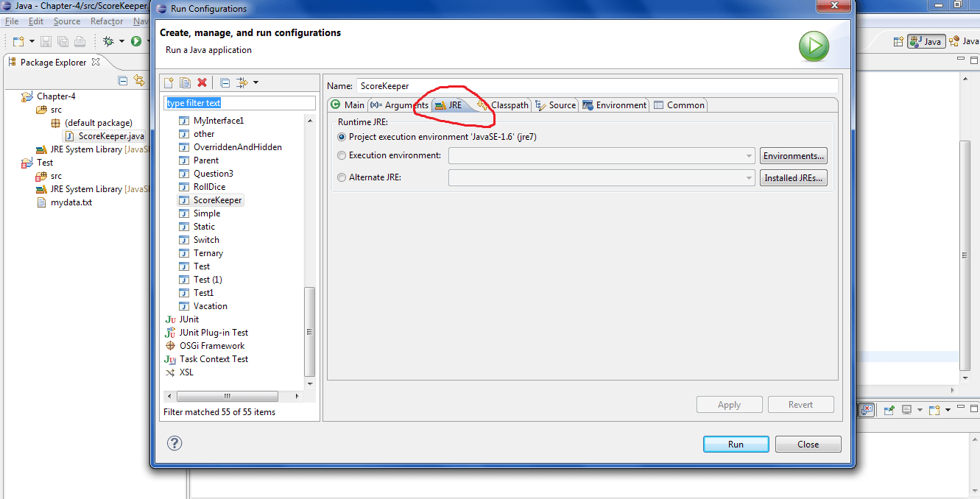Open the Common tab
Screen dimensions: 980x499
coord(679,105)
